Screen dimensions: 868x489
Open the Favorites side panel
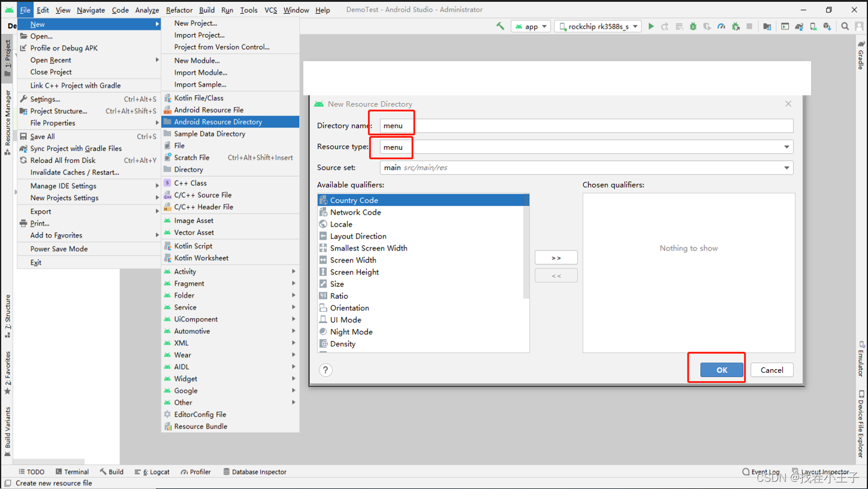[7, 373]
